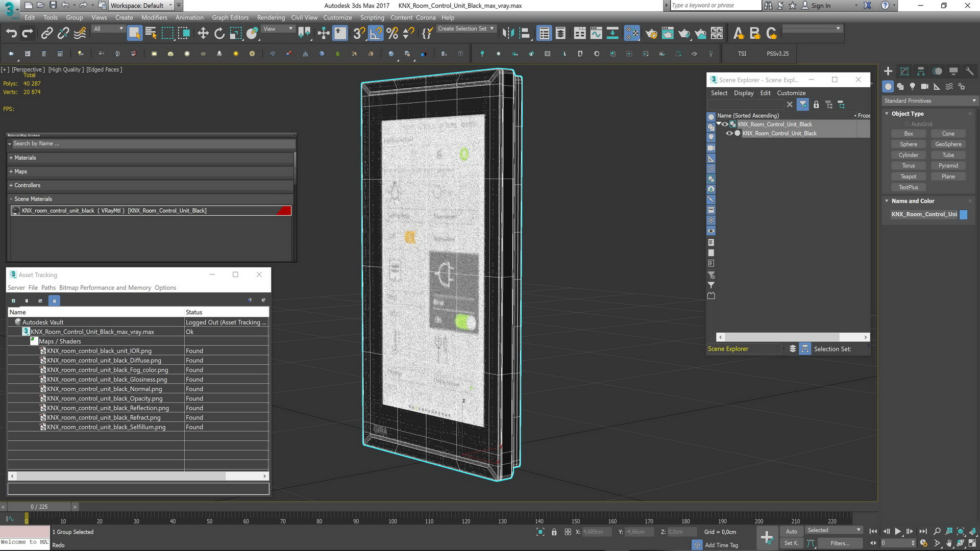This screenshot has width=980, height=551.
Task: Undo the last scene operation
Action: click(x=11, y=34)
